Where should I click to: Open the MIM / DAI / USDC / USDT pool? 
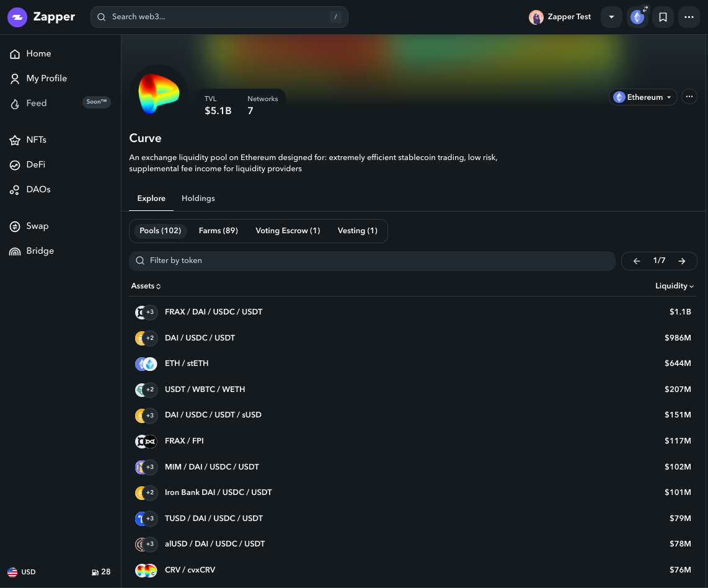tap(413, 467)
